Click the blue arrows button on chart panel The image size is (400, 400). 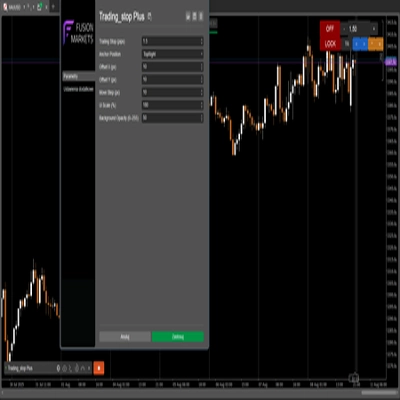pyautogui.click(x=360, y=44)
